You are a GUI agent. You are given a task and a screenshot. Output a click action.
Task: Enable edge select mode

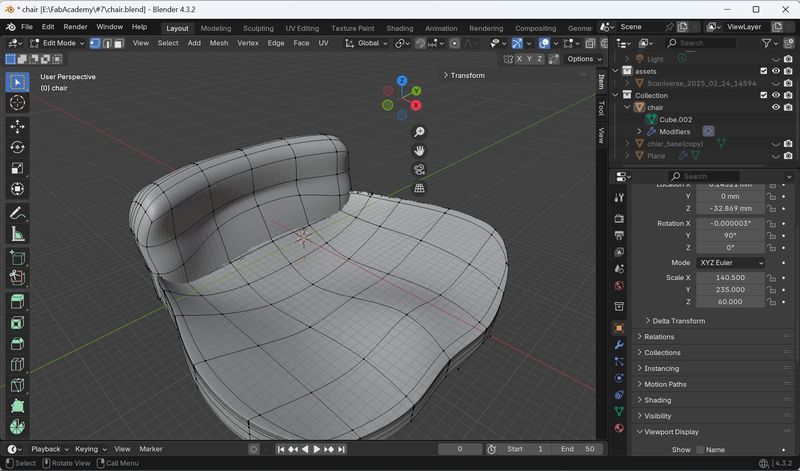(107, 43)
